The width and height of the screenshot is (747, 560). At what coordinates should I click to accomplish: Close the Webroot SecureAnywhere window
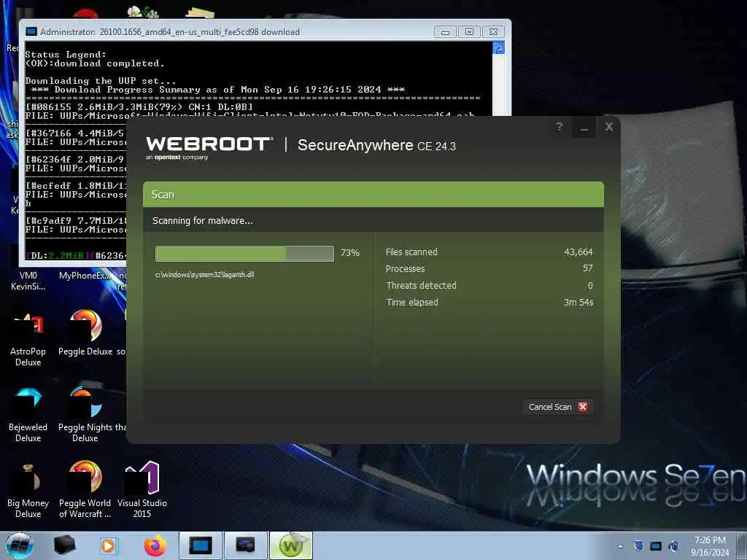[x=609, y=127]
